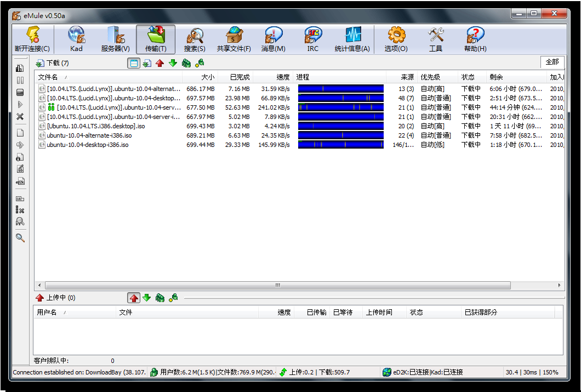
Task: Open Shared Files (共享文件) page
Action: 234,39
